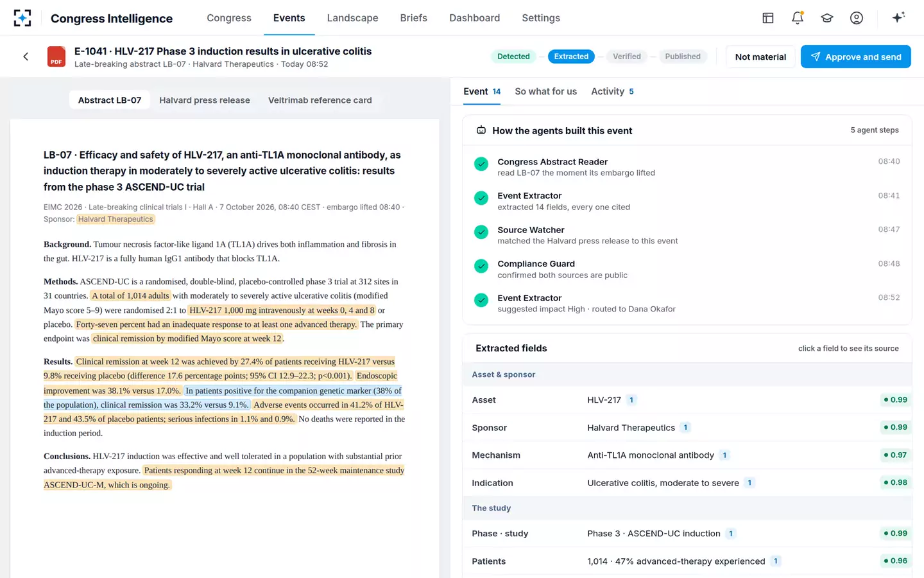The height and width of the screenshot is (578, 924).
Task: Switch to Veltrimab reference card tab
Action: (x=320, y=100)
